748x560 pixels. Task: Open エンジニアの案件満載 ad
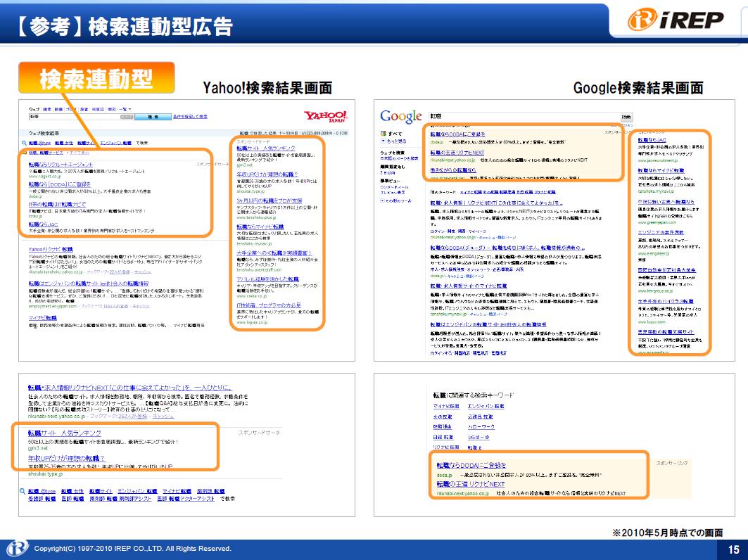click(661, 232)
